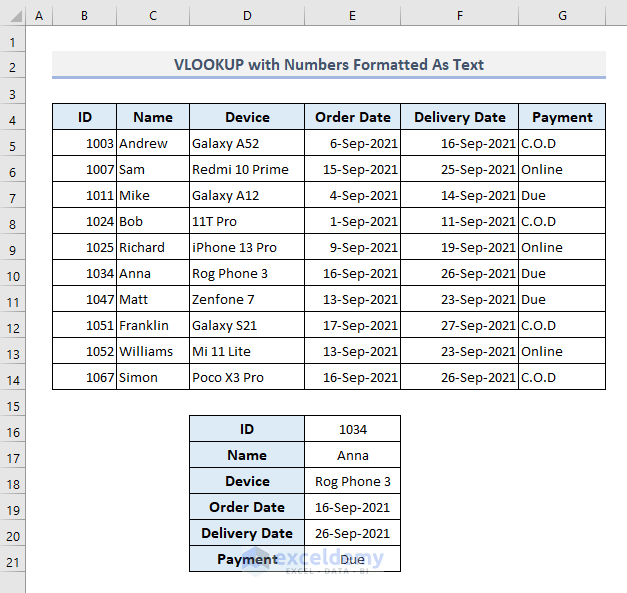
Task: Select cell containing 'Poco X3 Pro'
Action: tap(247, 377)
